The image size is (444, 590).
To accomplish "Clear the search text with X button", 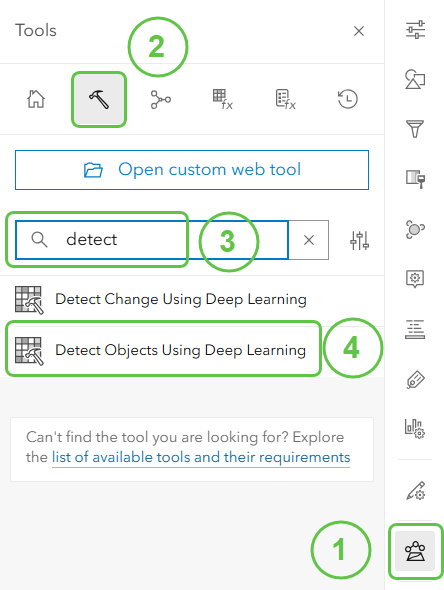I will pyautogui.click(x=309, y=240).
